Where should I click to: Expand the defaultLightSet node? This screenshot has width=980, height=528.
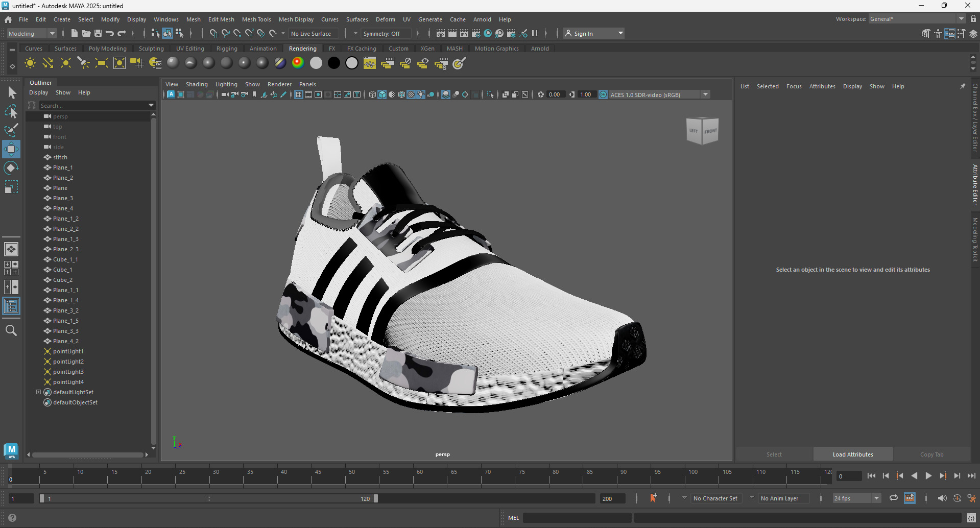(x=38, y=392)
